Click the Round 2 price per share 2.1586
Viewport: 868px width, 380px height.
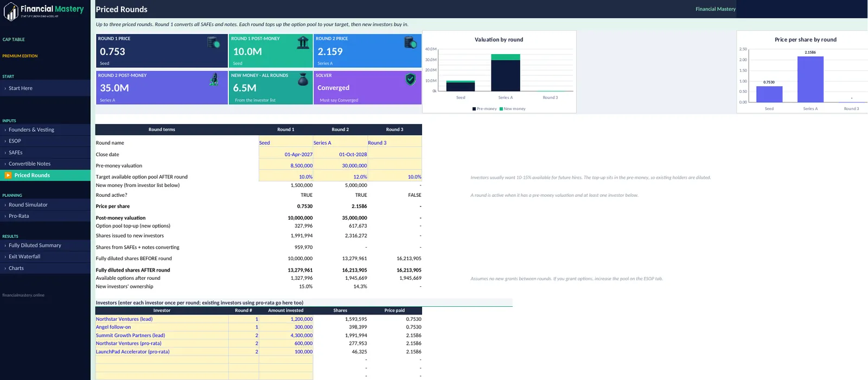pos(359,207)
